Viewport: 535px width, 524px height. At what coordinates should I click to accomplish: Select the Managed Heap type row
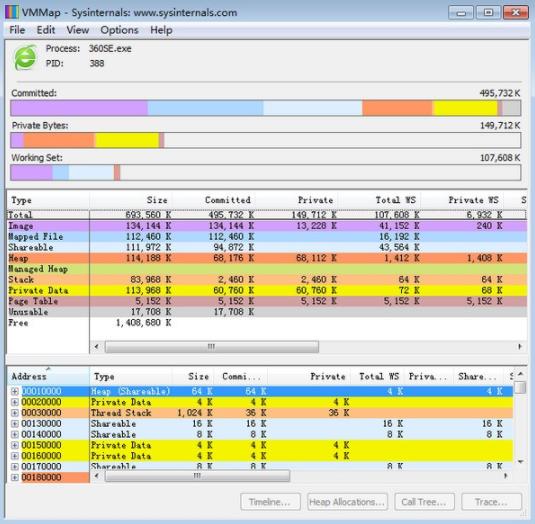pyautogui.click(x=267, y=269)
